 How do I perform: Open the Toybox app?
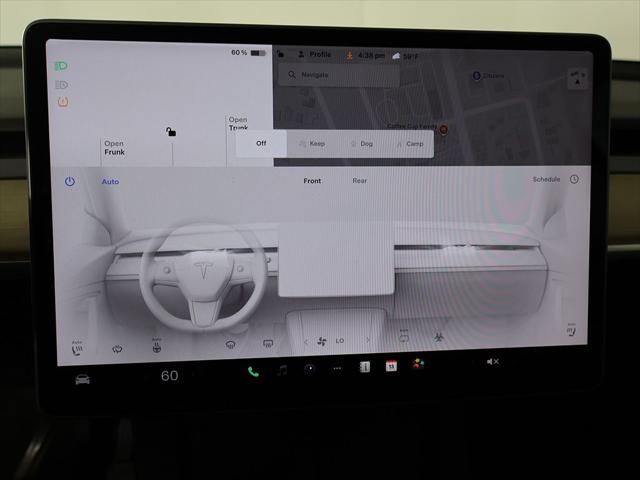[x=418, y=364]
